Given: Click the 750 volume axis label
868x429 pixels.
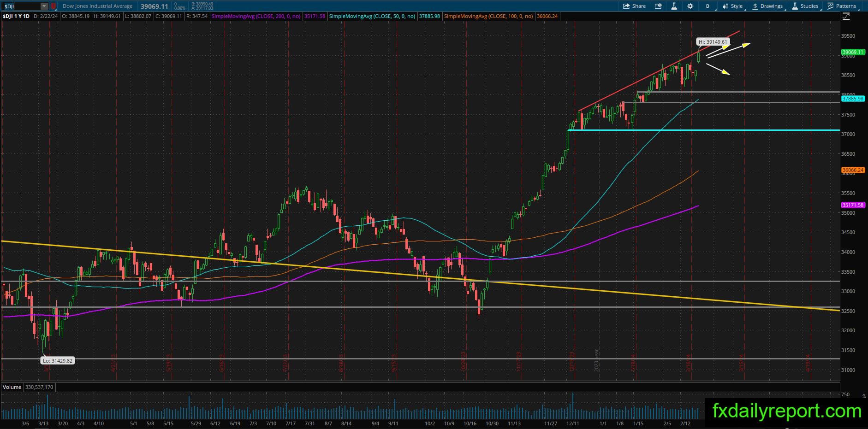Looking at the screenshot, I should point(846,395).
